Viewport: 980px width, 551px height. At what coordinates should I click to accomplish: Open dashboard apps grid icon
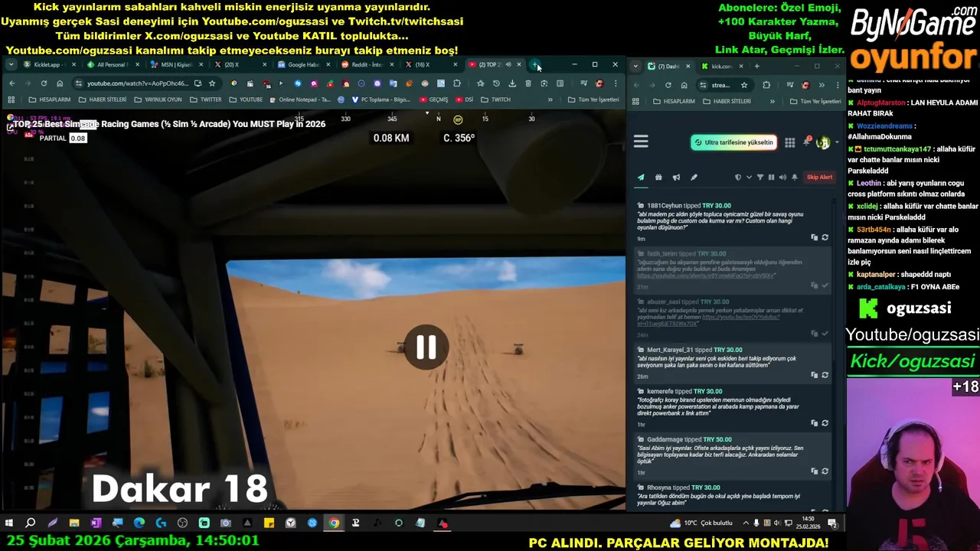789,142
